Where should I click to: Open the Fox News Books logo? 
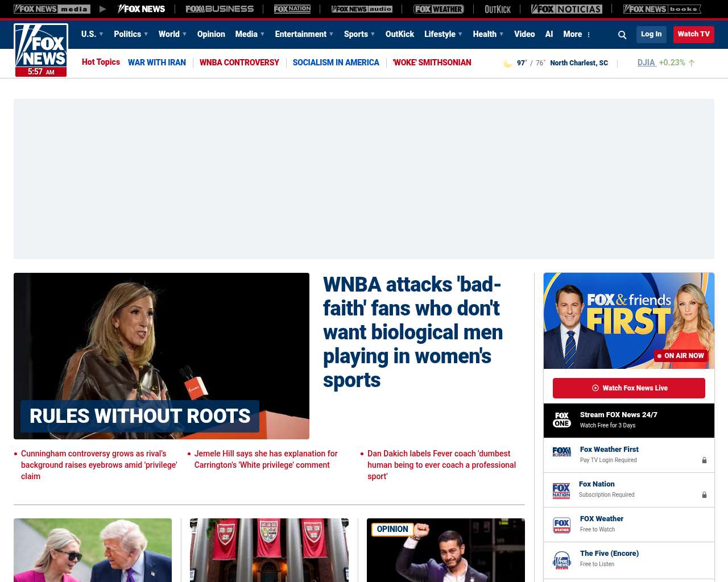click(662, 9)
